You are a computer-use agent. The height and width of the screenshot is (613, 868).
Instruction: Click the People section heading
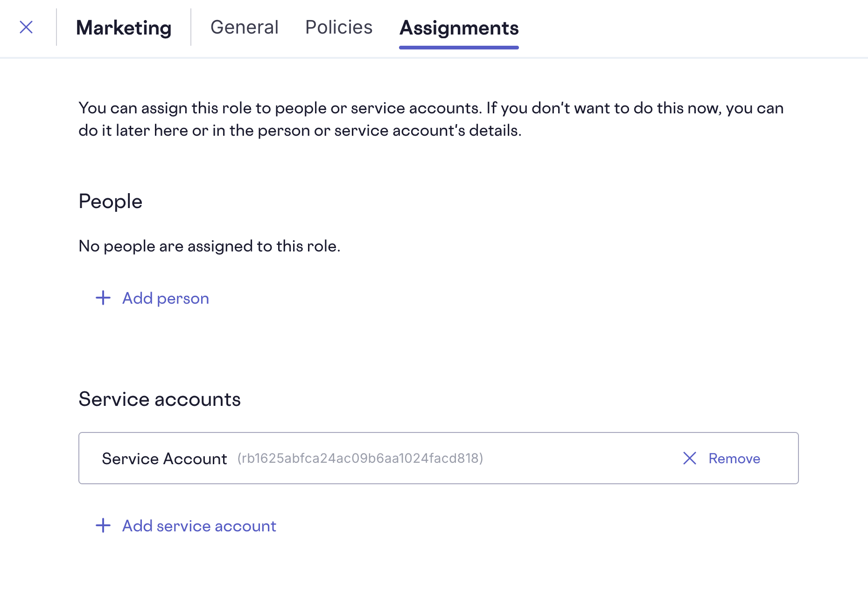tap(110, 201)
